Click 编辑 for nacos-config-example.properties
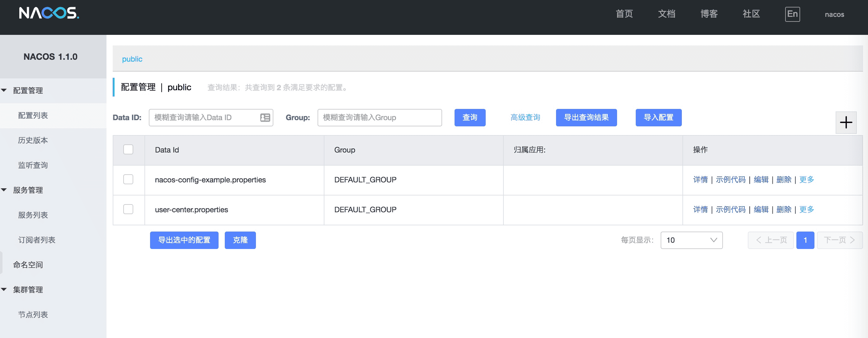 pyautogui.click(x=761, y=180)
